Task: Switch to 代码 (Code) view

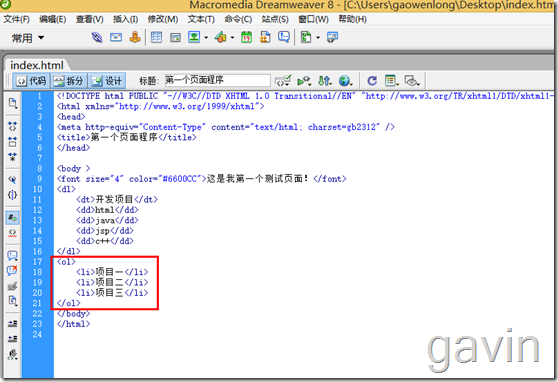Action: (31, 81)
